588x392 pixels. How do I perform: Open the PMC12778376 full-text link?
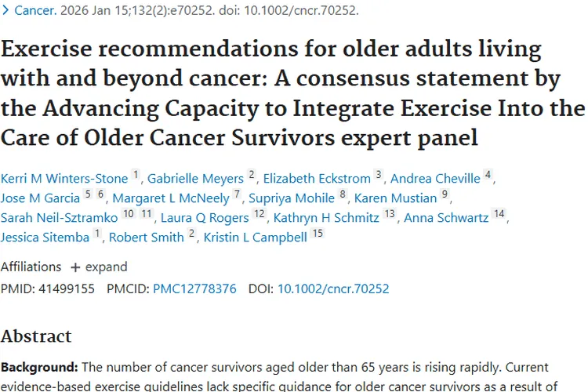pyautogui.click(x=194, y=289)
